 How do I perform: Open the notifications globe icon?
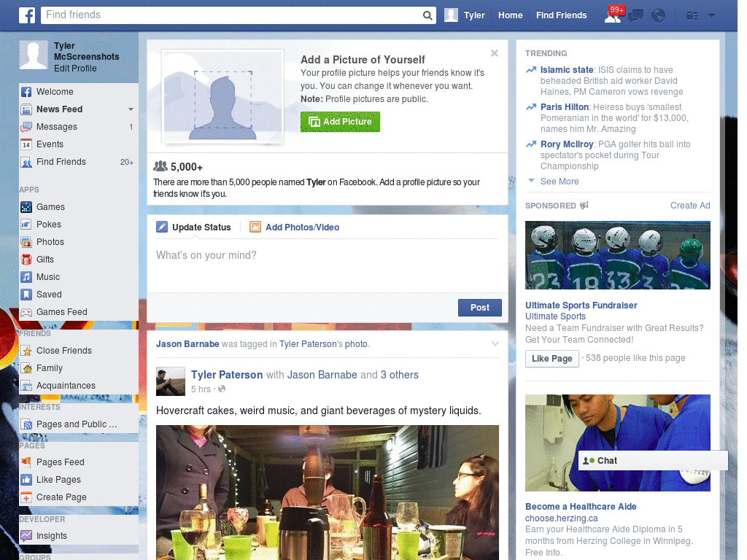(659, 16)
